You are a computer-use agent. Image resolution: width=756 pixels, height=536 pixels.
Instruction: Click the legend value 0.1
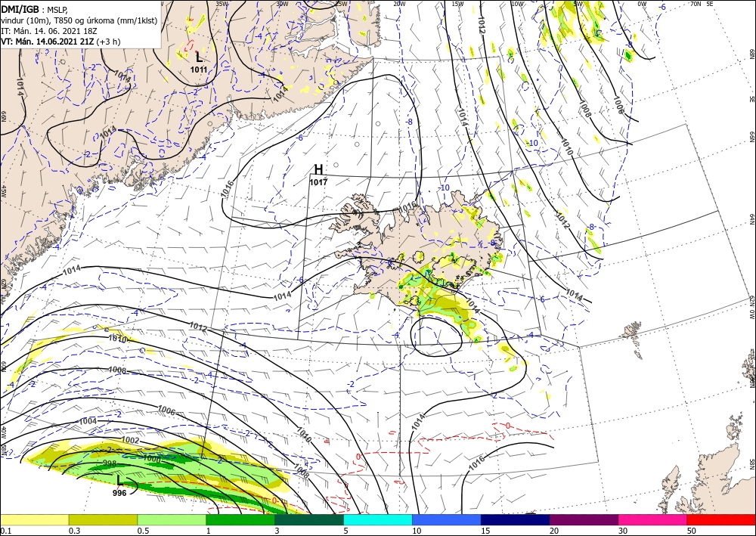[5, 531]
